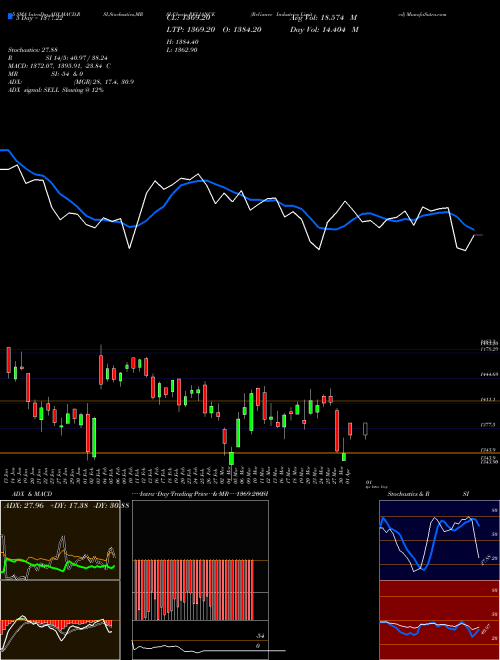This screenshot has height=660, width=500.
Task: Click the 'ADX: 27.96' value in ADX panel
Action: click(24, 506)
